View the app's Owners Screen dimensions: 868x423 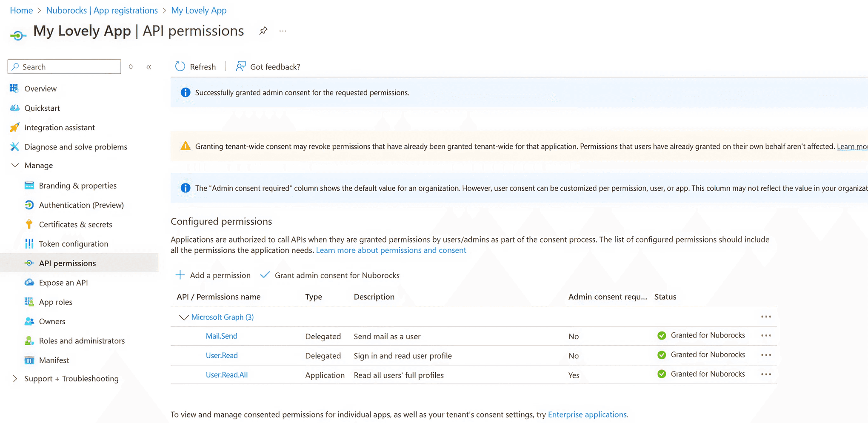tap(52, 321)
